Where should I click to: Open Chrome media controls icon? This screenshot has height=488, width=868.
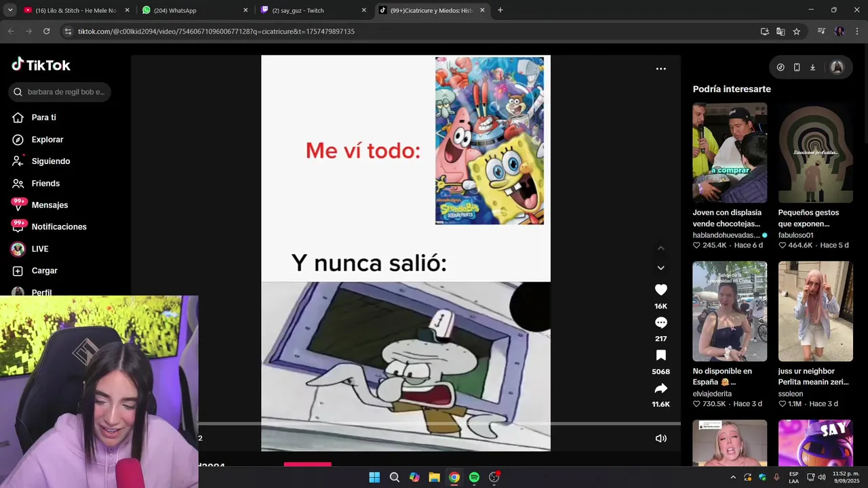[x=821, y=31]
